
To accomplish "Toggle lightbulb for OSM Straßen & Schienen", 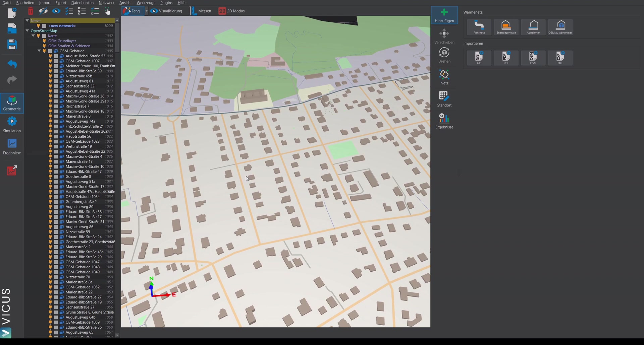I will coord(44,46).
